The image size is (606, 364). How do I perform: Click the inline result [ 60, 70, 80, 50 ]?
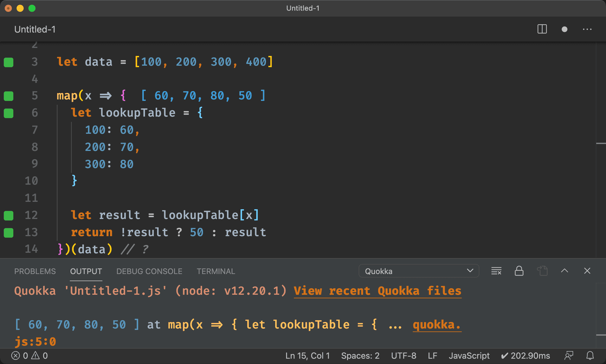click(203, 96)
